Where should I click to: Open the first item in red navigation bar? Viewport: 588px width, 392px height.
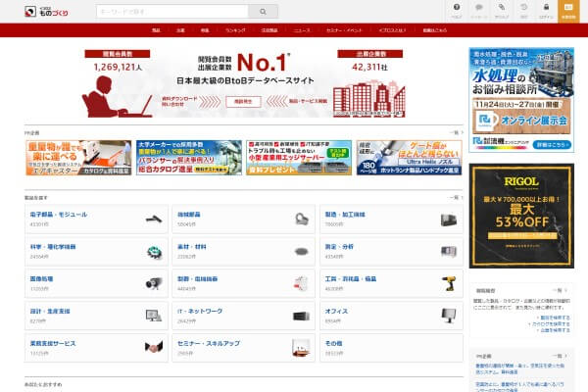click(x=156, y=30)
